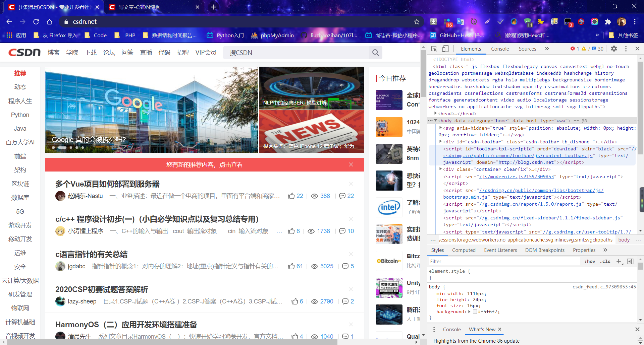Select the inspect element picker tool
This screenshot has height=345, width=644.
(x=434, y=49)
